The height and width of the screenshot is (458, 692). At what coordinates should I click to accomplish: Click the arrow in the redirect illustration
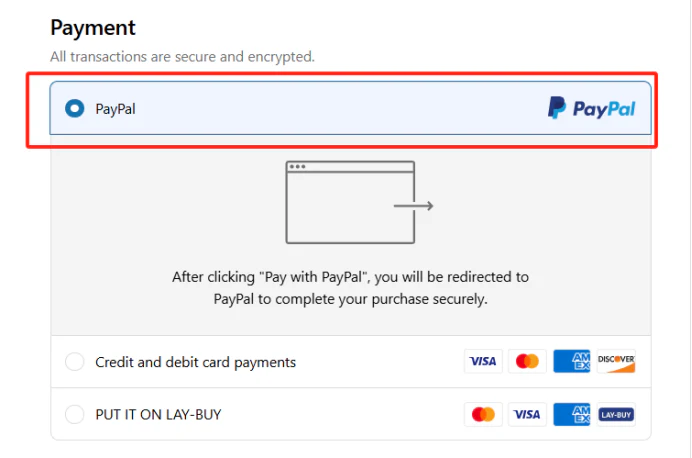point(413,207)
